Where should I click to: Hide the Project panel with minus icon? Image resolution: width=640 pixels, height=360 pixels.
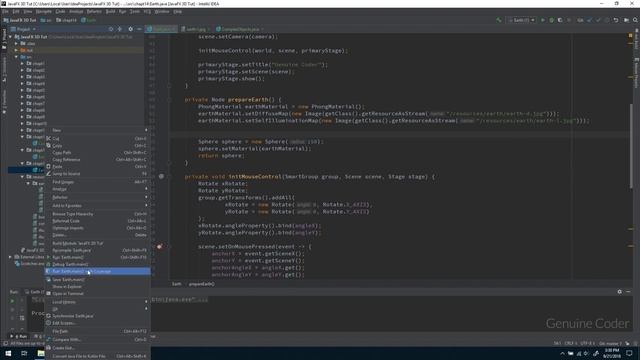139,29
